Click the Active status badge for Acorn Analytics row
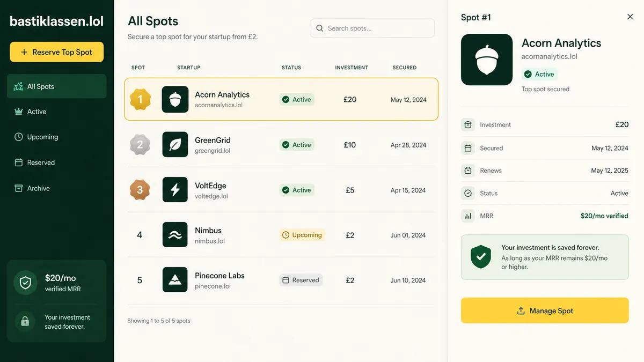Screen dimensions: 644x362 pyautogui.click(x=297, y=99)
